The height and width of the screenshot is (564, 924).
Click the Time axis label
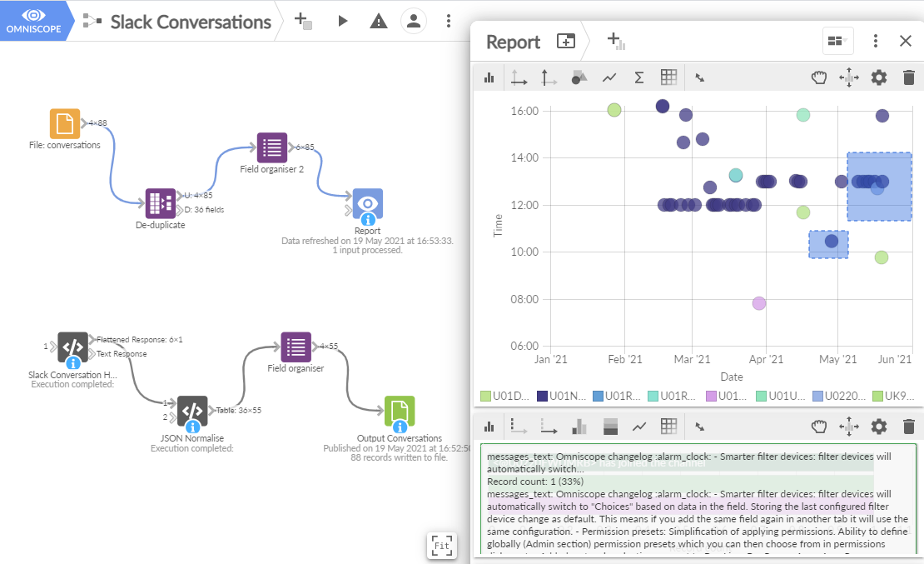click(498, 226)
